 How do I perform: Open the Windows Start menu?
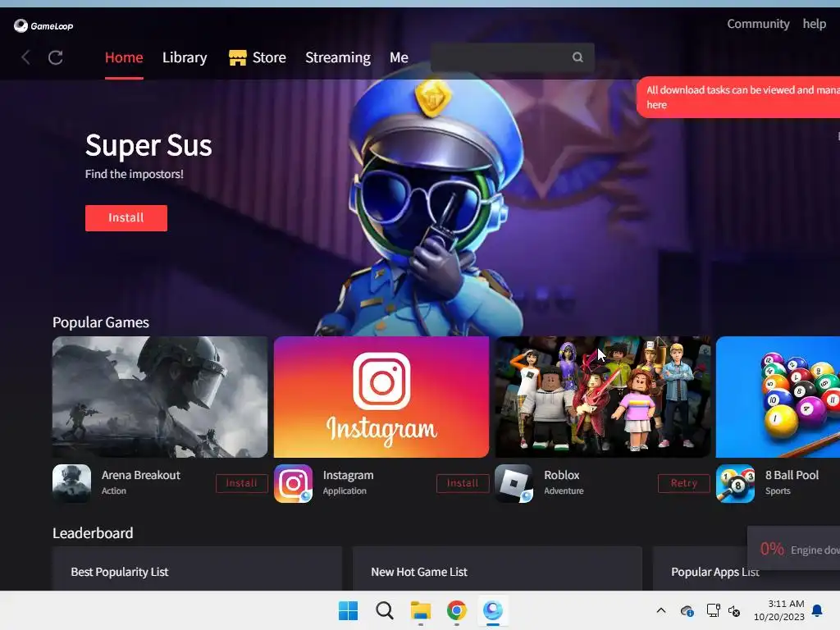(x=348, y=610)
